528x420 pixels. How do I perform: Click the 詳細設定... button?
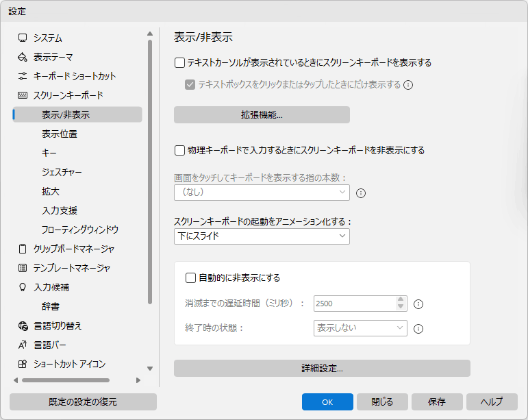pos(323,369)
